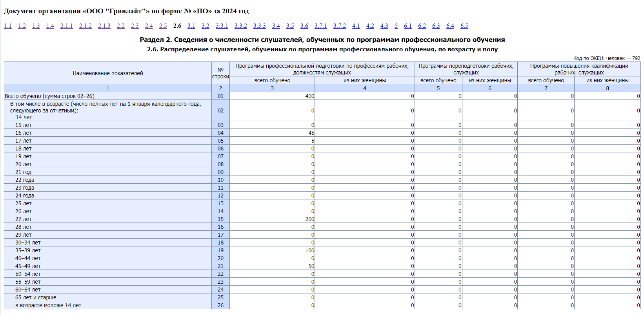Image resolution: width=644 pixels, height=315 pixels.
Task: Click row number 04
Action: [220, 133]
